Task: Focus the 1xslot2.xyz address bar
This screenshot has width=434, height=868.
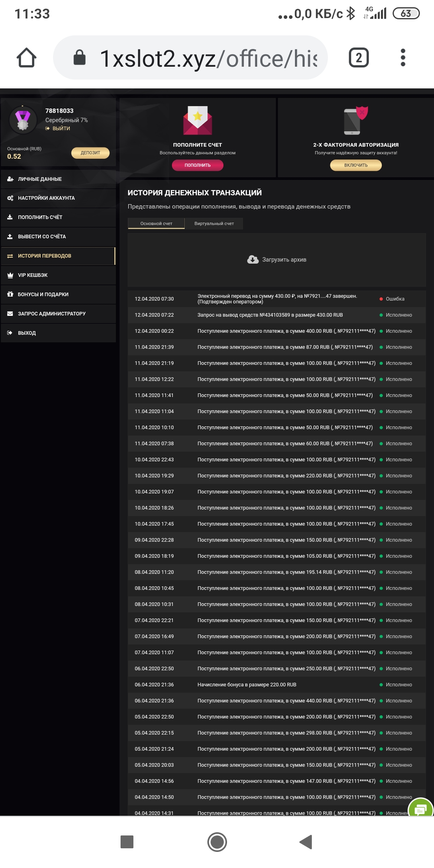Action: [x=190, y=57]
